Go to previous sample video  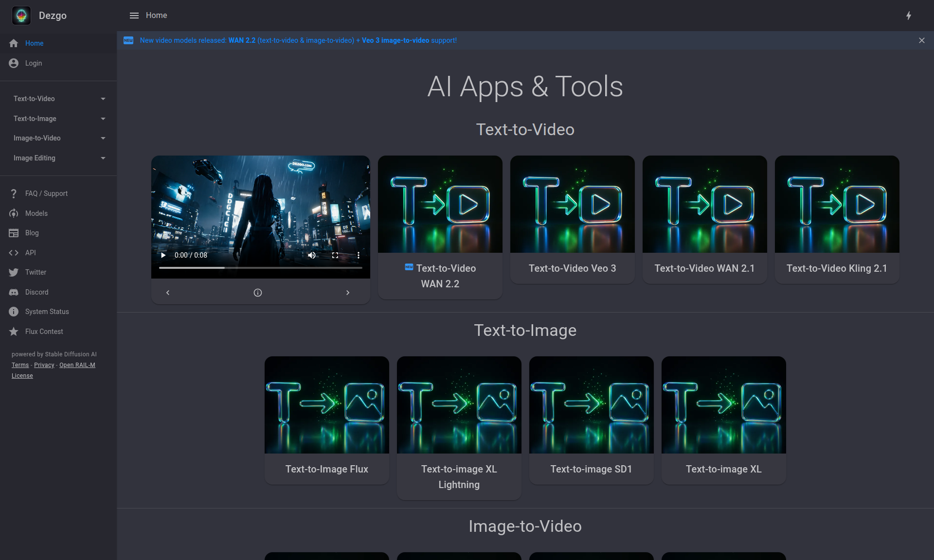pyautogui.click(x=168, y=293)
